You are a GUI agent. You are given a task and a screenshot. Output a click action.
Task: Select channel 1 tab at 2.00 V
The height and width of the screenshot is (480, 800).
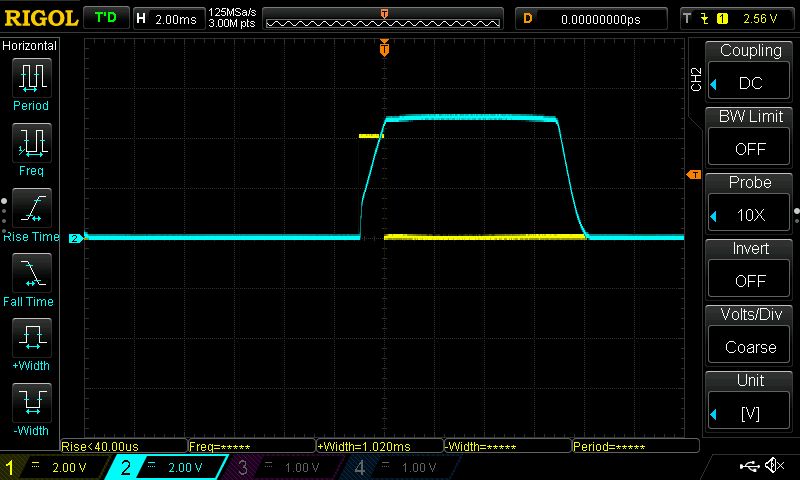54,467
